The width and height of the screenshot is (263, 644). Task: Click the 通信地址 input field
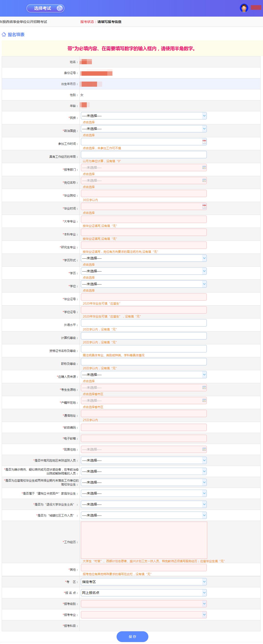pos(144,413)
